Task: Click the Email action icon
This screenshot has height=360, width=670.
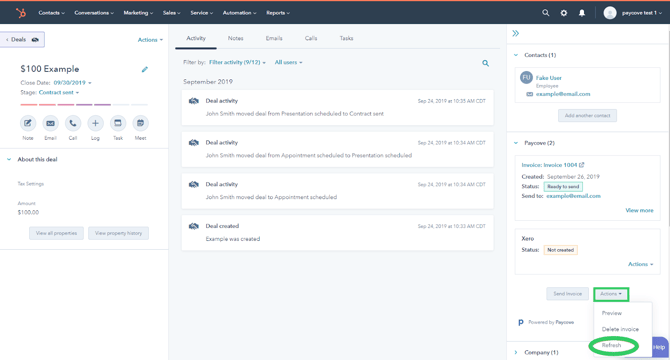Action: click(x=50, y=123)
